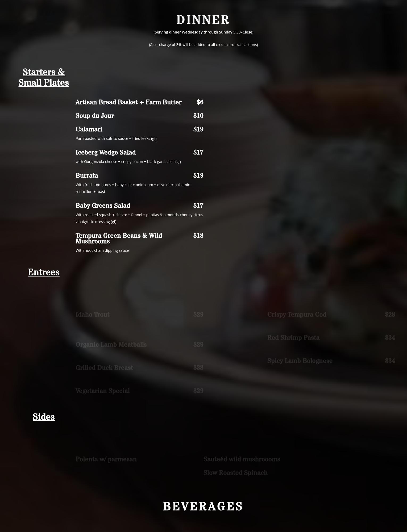The height and width of the screenshot is (532, 407).
Task: Click the Burrata item title
Action: [x=87, y=175]
